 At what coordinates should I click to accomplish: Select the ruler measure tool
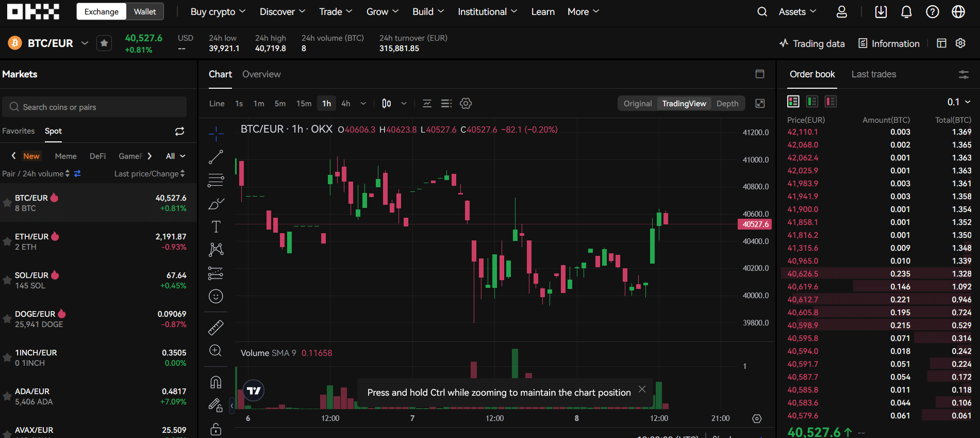click(216, 327)
